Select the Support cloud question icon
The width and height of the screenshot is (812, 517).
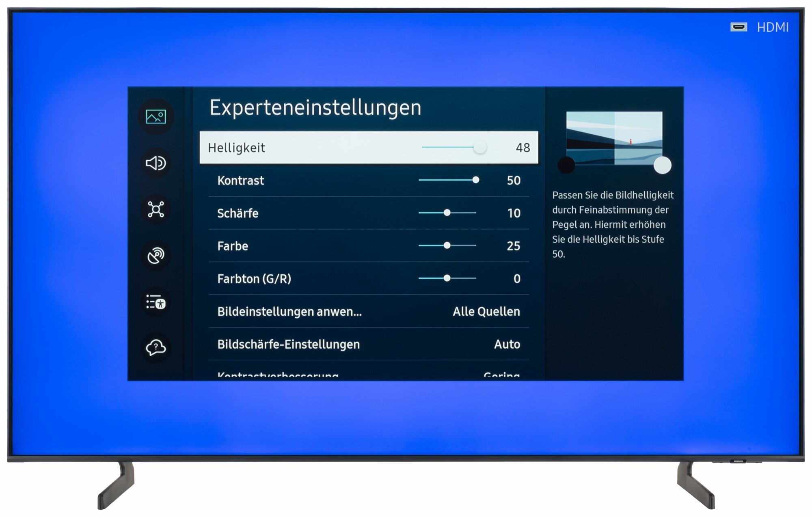coord(156,348)
